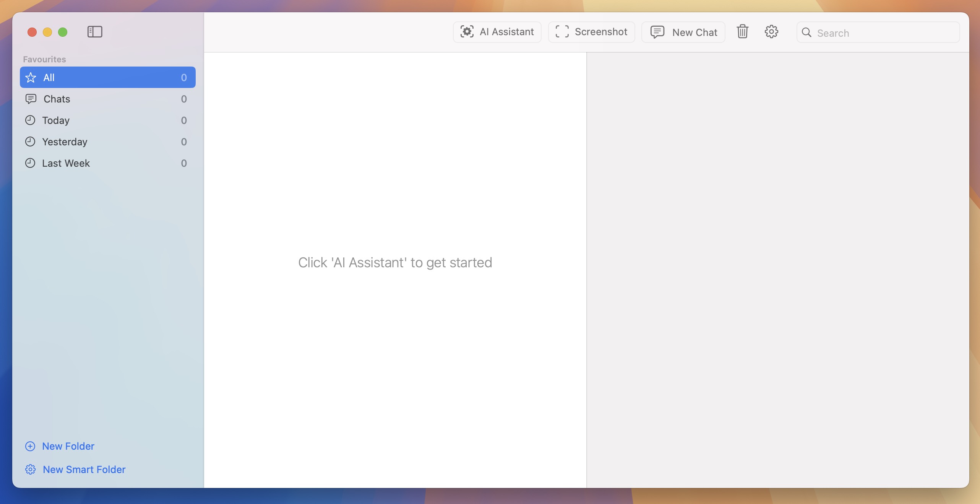Select Last Week in the sidebar
This screenshot has width=980, height=504.
(66, 163)
